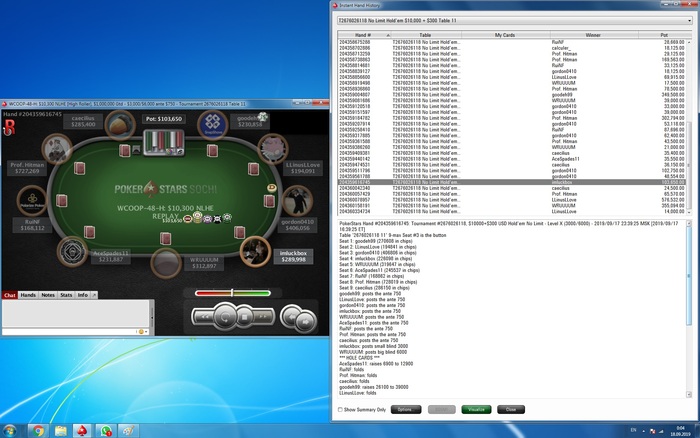Switch to the Stats tab
The height and width of the screenshot is (438, 700).
pos(66,295)
